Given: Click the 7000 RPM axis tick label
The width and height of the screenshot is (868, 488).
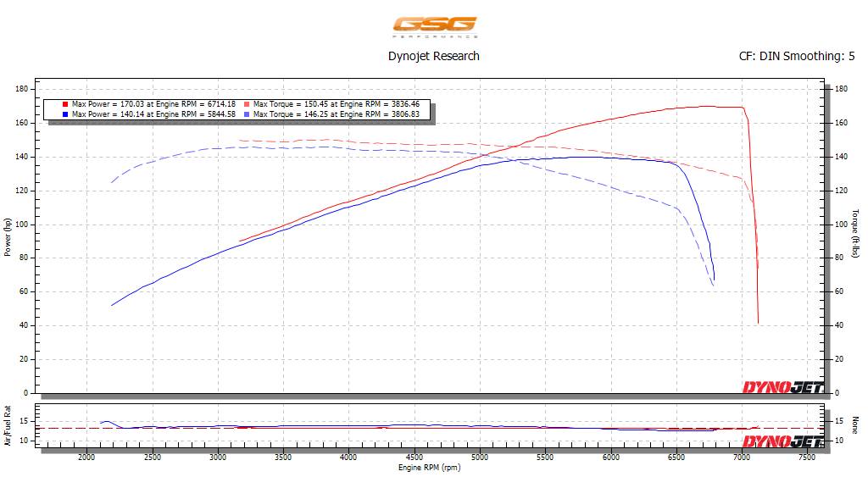Looking at the screenshot, I should (x=742, y=457).
